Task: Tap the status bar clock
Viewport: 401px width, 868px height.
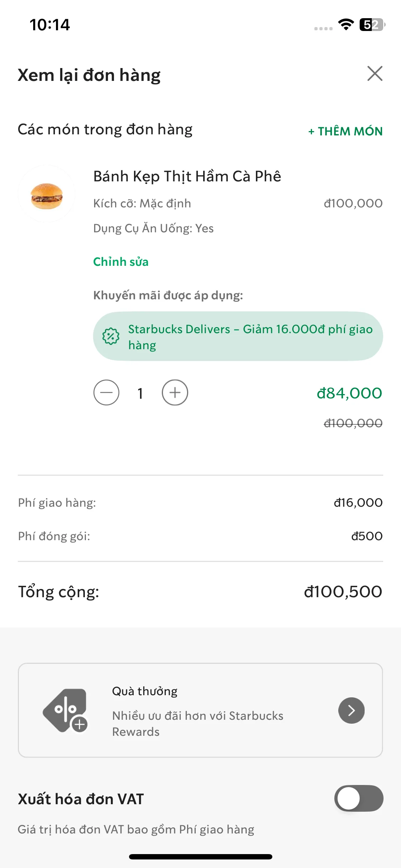Action: click(50, 25)
